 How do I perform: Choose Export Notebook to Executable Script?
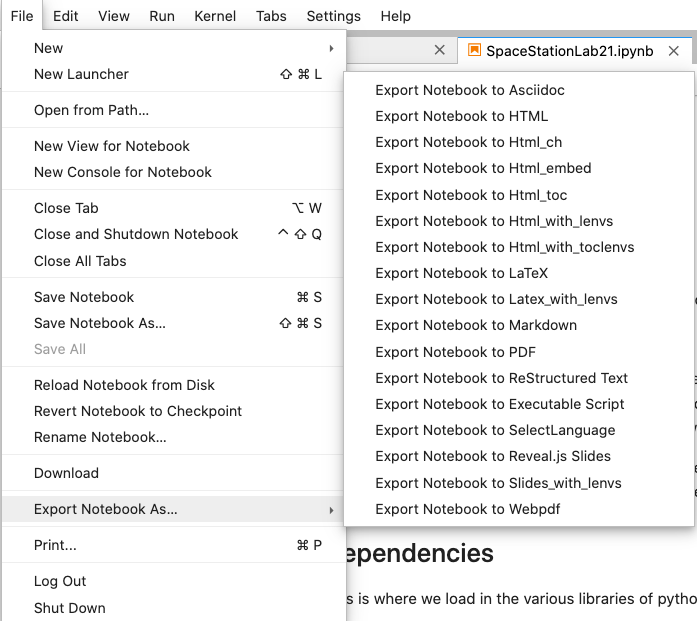pyautogui.click(x=499, y=404)
